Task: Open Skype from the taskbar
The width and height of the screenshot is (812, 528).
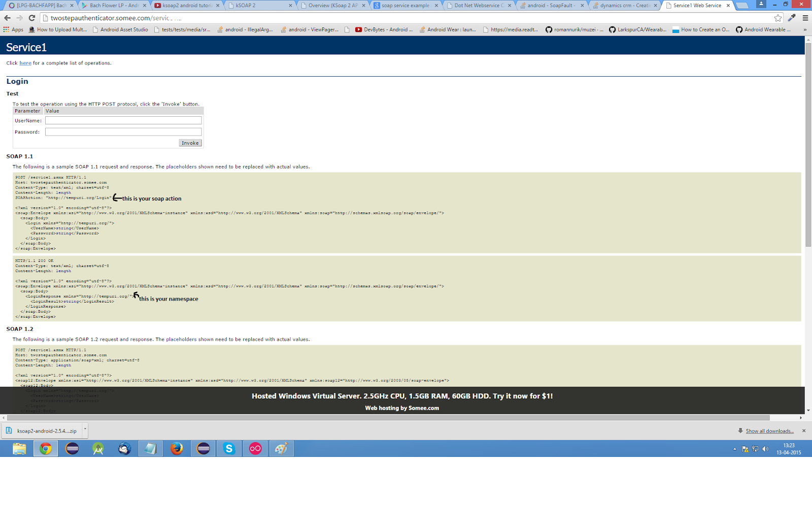Action: point(229,448)
